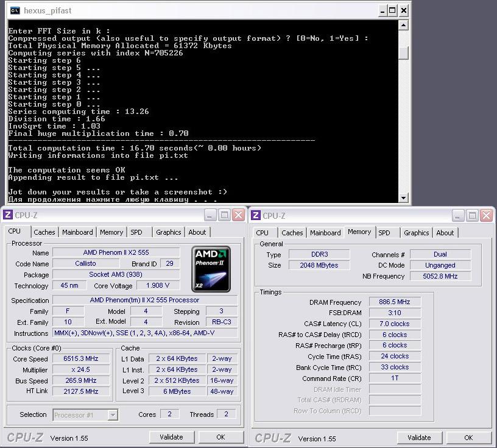Open About tab in right CPU-Z window
This screenshot has width=497, height=448.
point(445,233)
